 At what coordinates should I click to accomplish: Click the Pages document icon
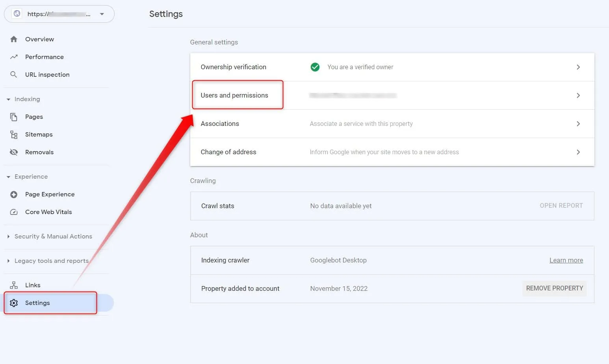[x=14, y=117]
